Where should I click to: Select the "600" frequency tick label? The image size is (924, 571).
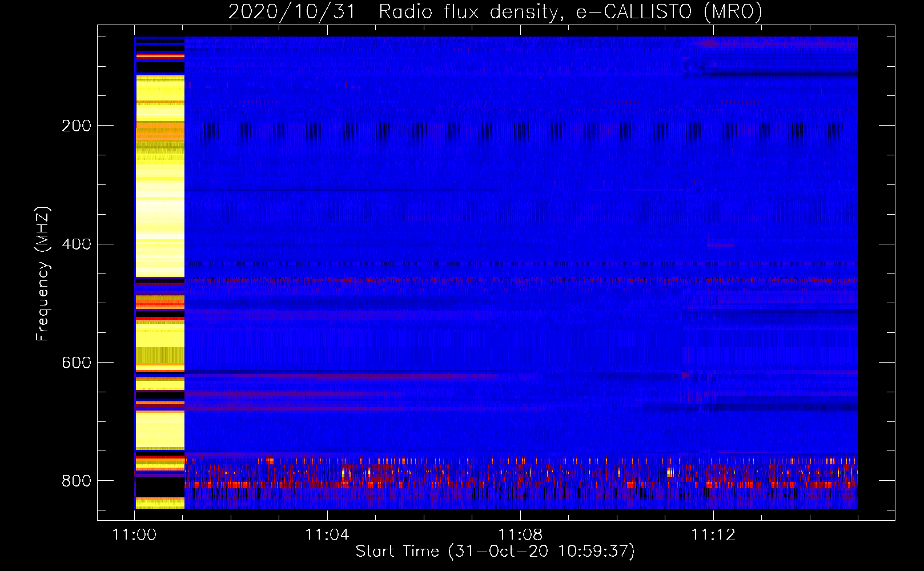click(x=77, y=363)
